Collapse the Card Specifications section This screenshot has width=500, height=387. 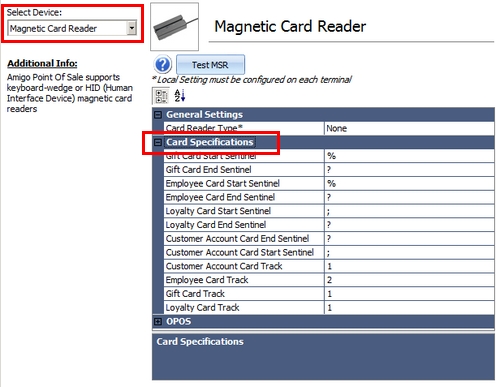point(158,143)
